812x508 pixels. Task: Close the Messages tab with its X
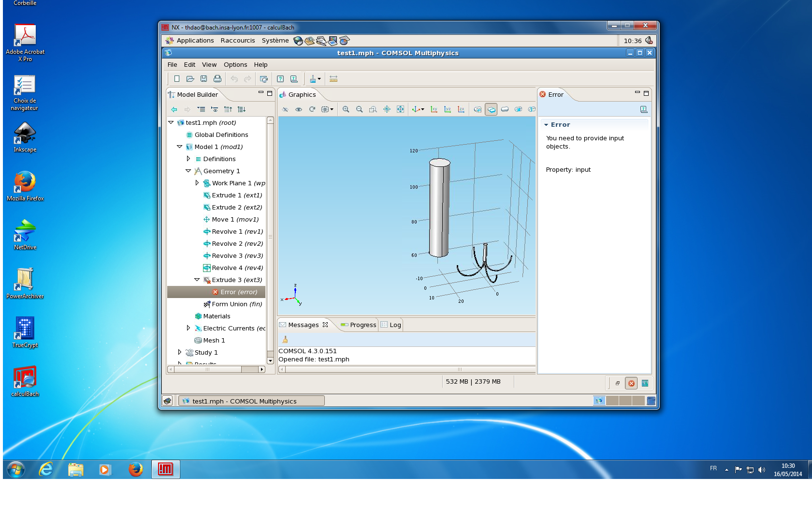pyautogui.click(x=325, y=325)
